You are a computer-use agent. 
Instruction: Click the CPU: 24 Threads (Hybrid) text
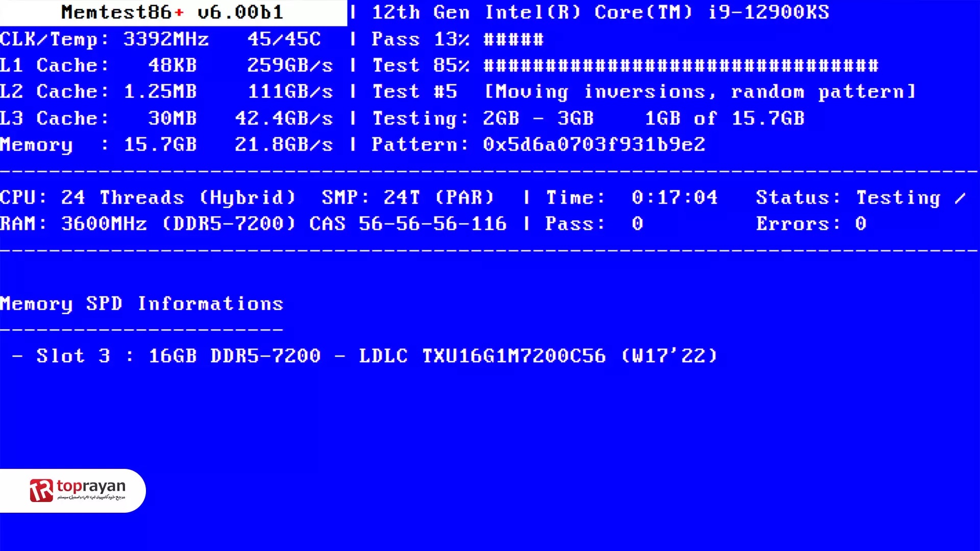coord(148,197)
